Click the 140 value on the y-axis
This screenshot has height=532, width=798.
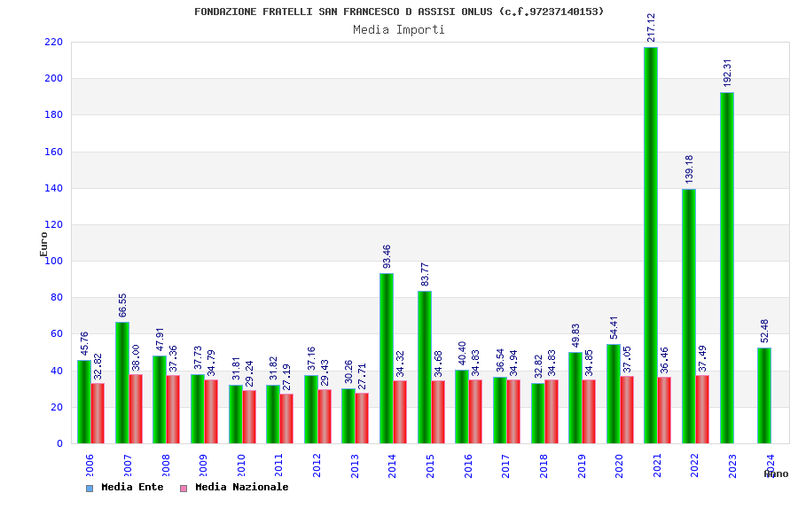tap(53, 188)
